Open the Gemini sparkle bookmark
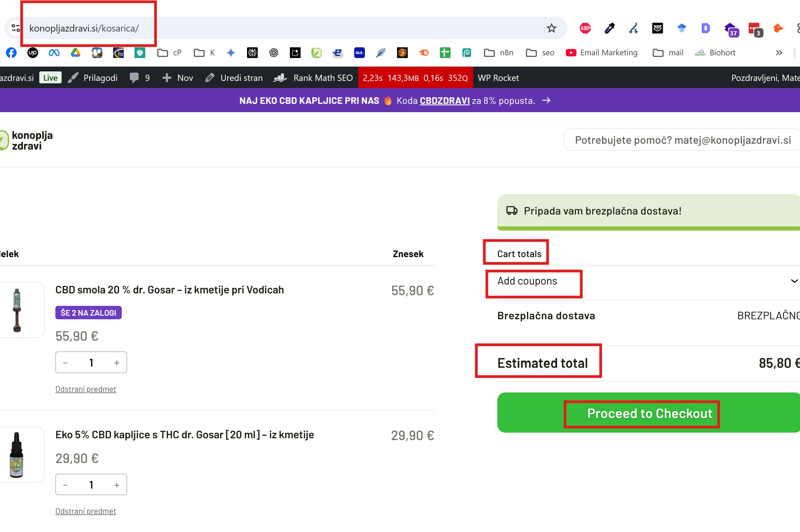Screen dimensions: 800x532 (x=231, y=53)
